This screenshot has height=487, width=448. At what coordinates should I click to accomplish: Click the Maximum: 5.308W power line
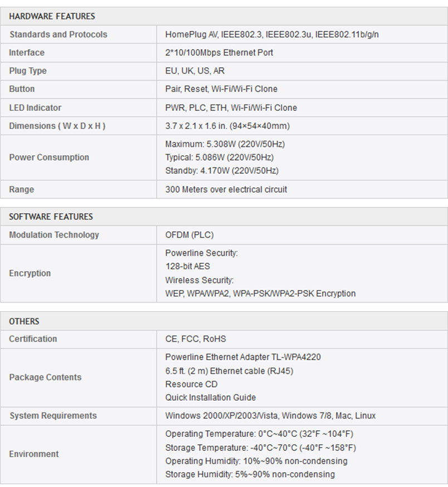[x=225, y=144]
